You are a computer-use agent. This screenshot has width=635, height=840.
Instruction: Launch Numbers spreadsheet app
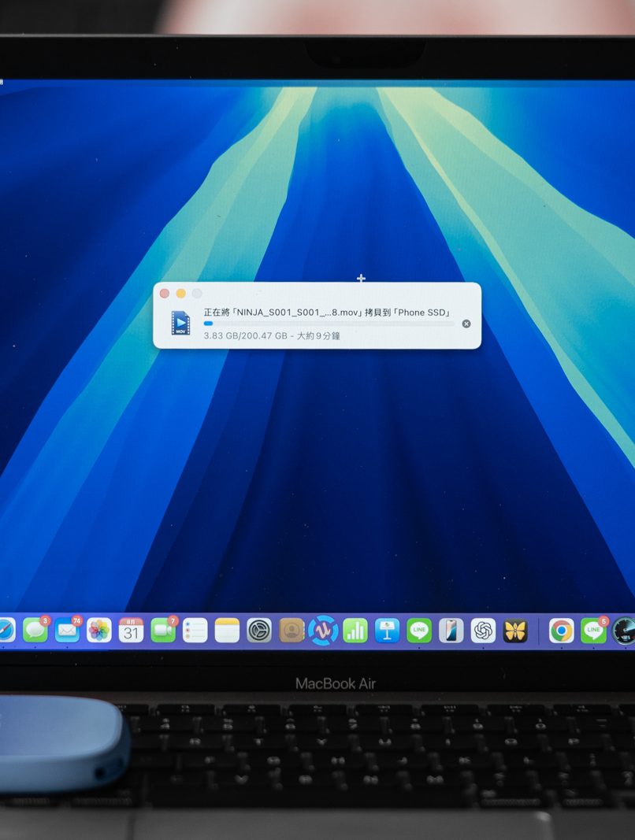[x=355, y=630]
